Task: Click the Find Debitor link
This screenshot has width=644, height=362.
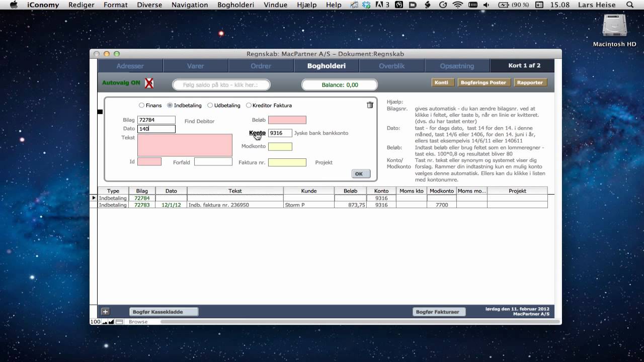Action: (199, 121)
